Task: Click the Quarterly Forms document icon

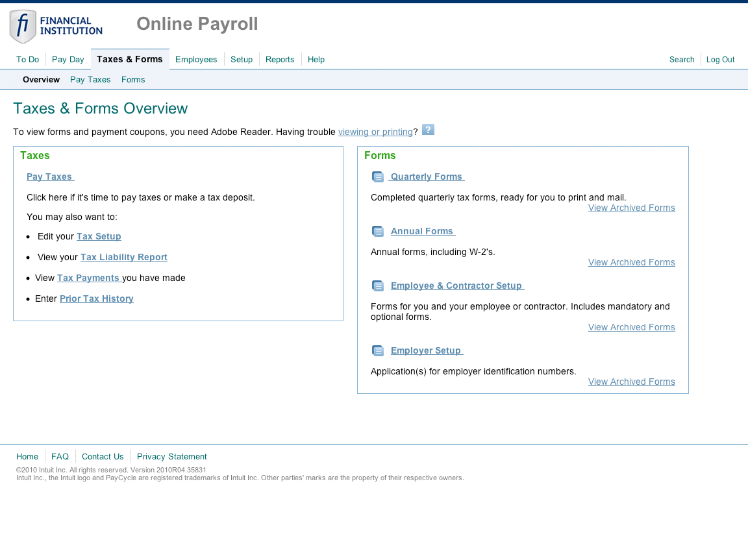Action: coord(378,176)
